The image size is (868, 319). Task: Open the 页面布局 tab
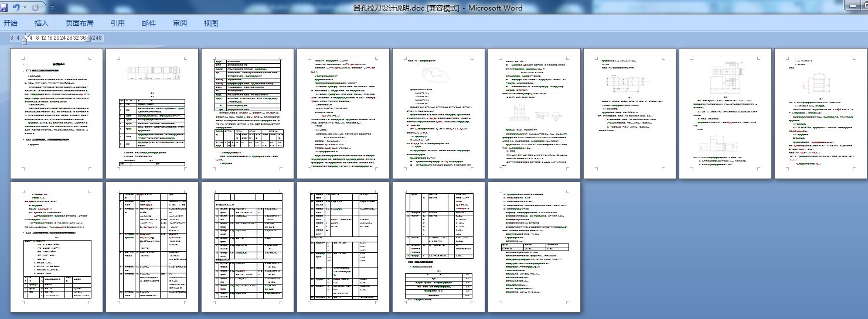click(x=79, y=23)
